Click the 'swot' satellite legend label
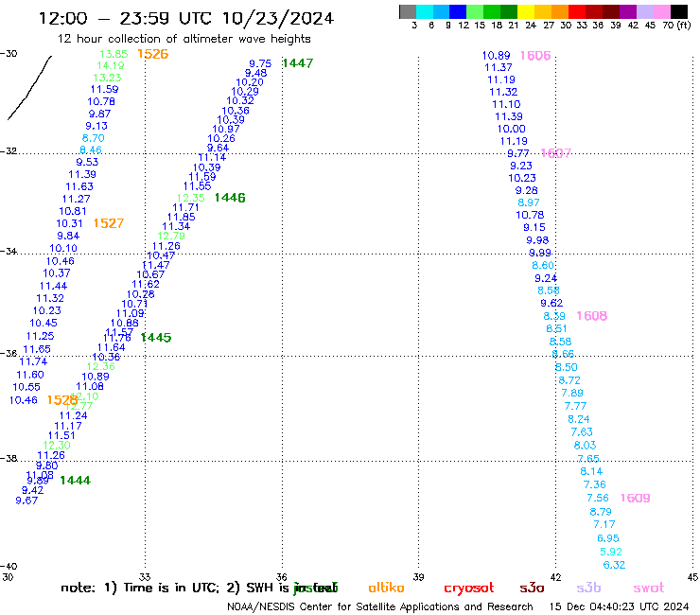700x615 pixels. tap(649, 589)
